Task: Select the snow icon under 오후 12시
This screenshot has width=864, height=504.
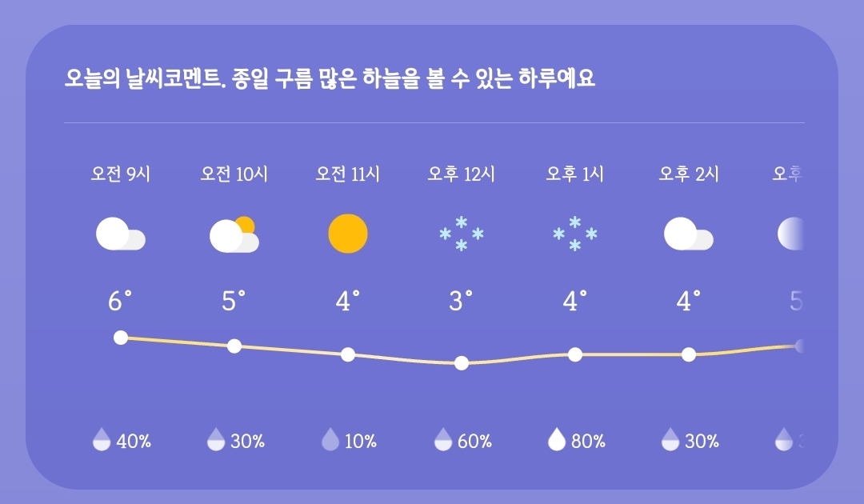Action: tap(462, 234)
